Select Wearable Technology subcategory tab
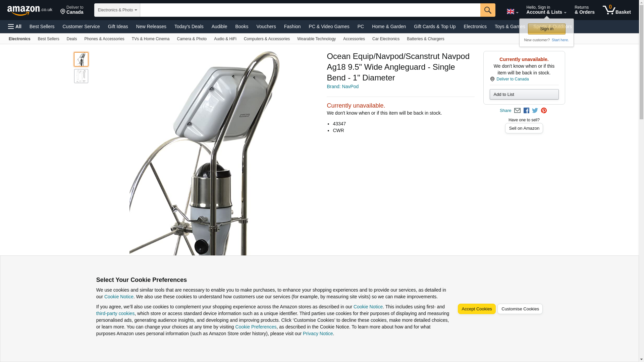The width and height of the screenshot is (644, 362). (316, 39)
